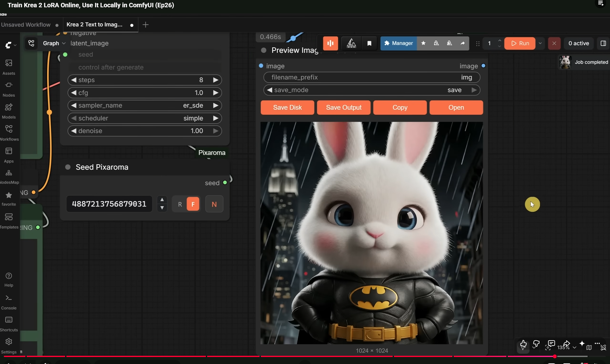610x364 pixels.
Task: Select the R random seed mode
Action: coord(180,204)
